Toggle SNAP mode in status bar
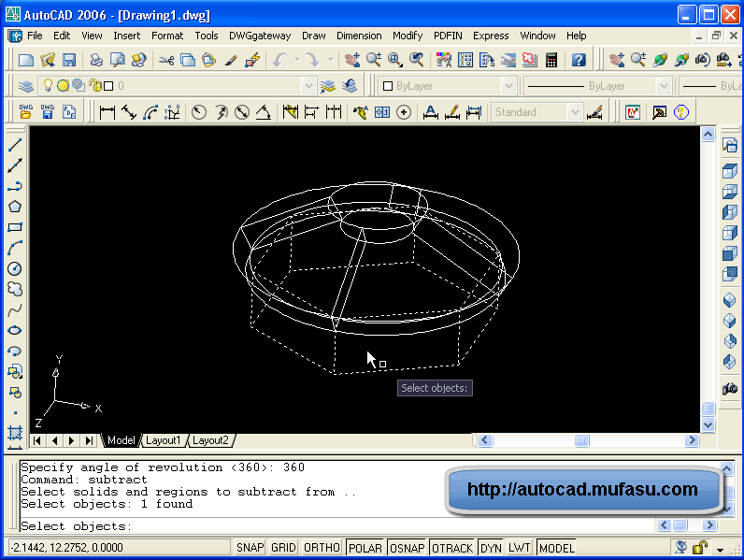Image resolution: width=744 pixels, height=560 pixels. (x=250, y=548)
